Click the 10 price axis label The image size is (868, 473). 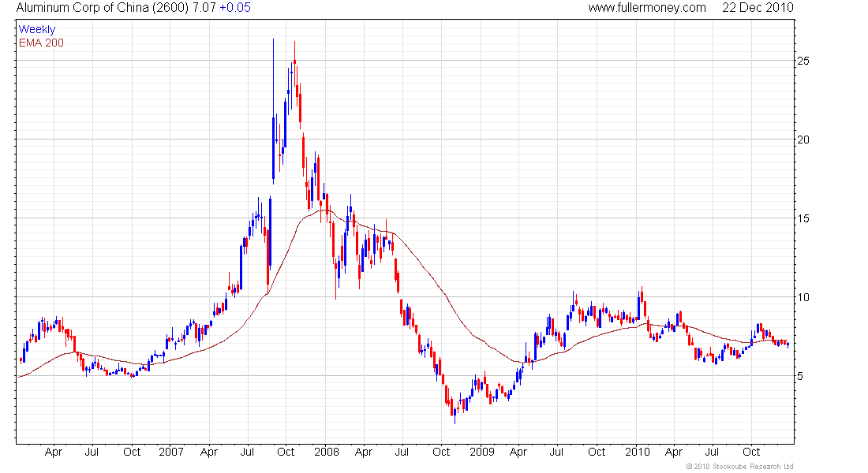[x=803, y=298]
